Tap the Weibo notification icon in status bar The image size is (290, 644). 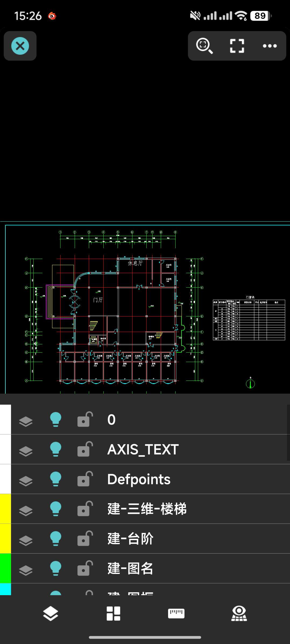[52, 16]
